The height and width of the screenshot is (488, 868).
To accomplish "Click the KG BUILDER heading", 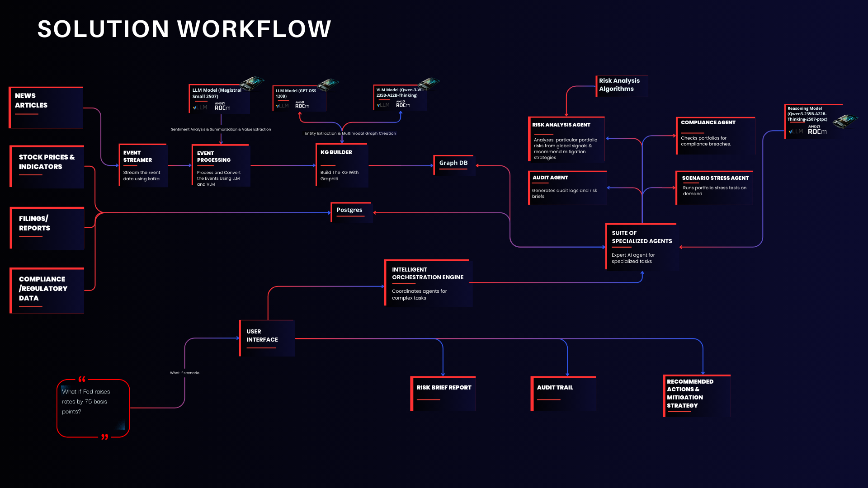I will (x=336, y=152).
